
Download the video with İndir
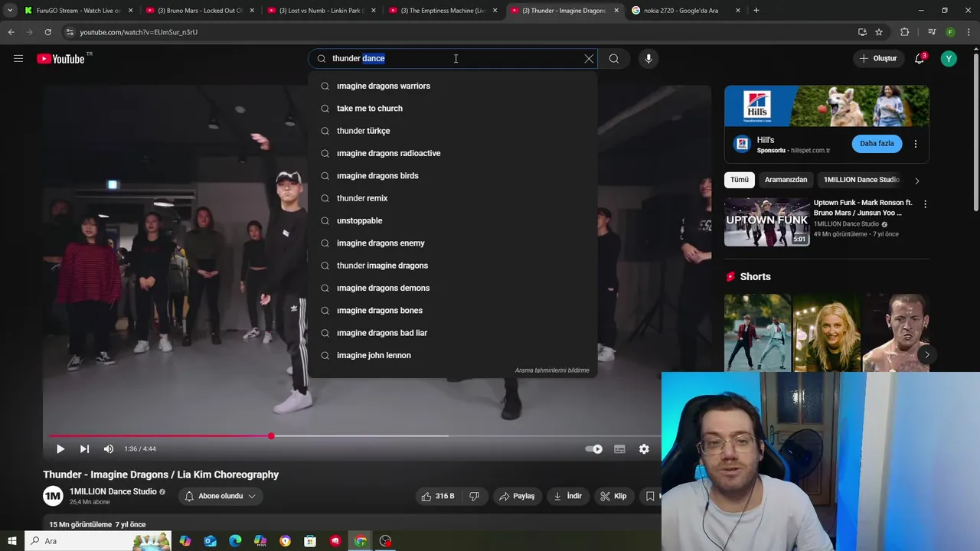tap(568, 497)
